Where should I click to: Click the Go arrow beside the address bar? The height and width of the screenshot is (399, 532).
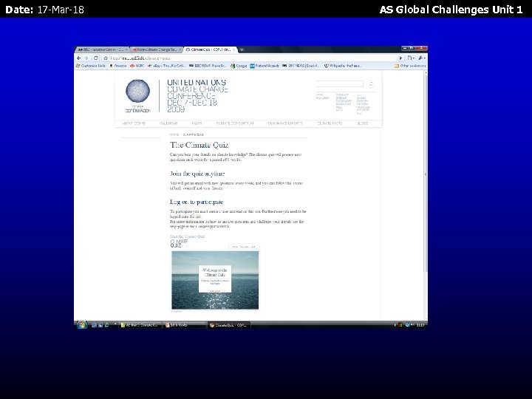400,58
